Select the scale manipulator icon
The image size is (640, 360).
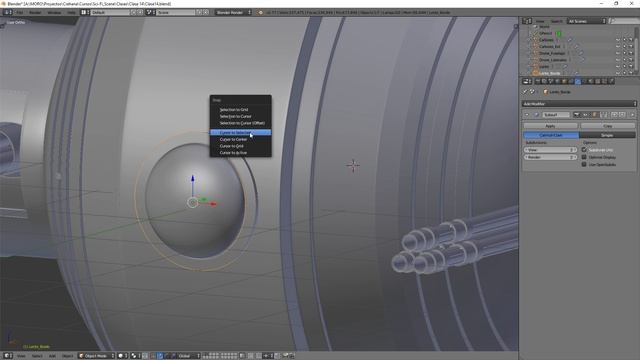173,356
